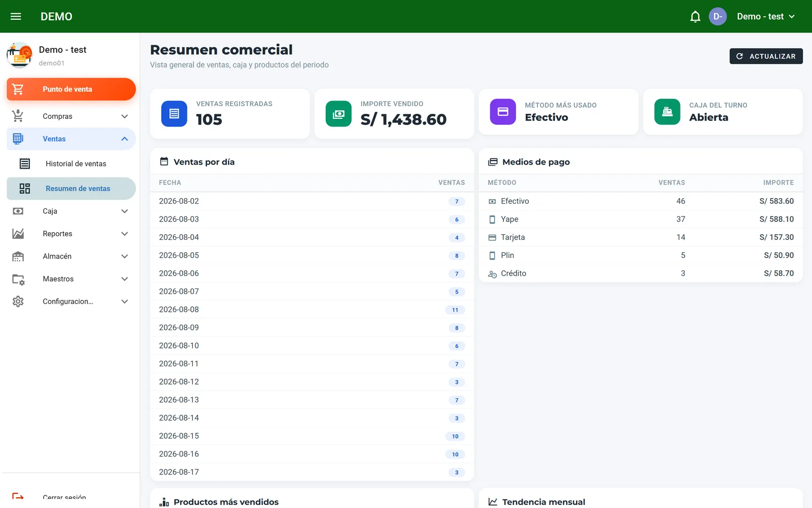Open the notifications bell

pos(695,17)
